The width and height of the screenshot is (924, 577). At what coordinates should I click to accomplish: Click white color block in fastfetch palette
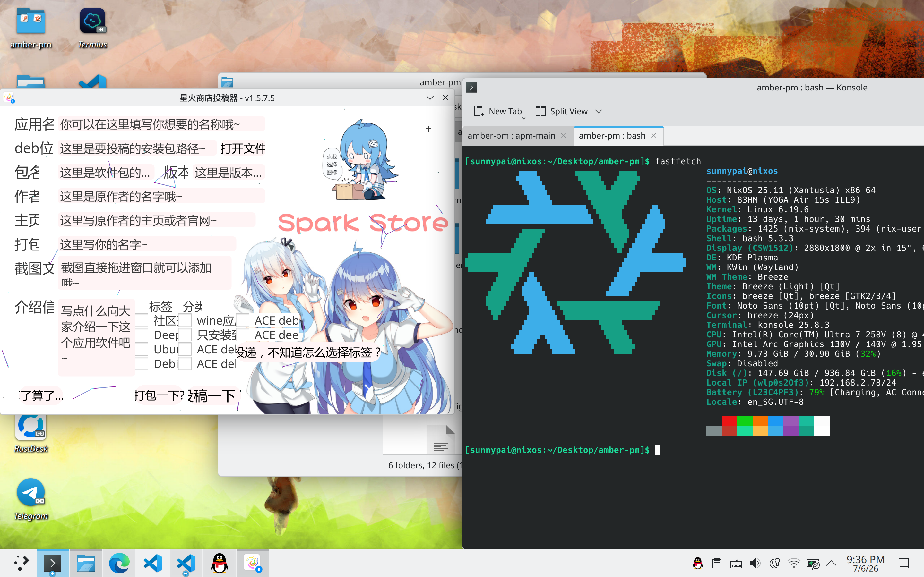pyautogui.click(x=822, y=426)
